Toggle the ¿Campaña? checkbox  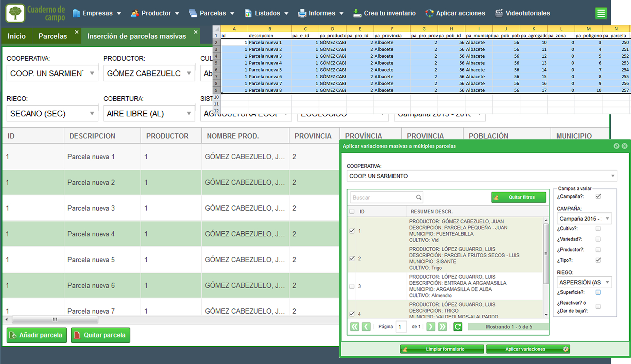click(x=598, y=196)
